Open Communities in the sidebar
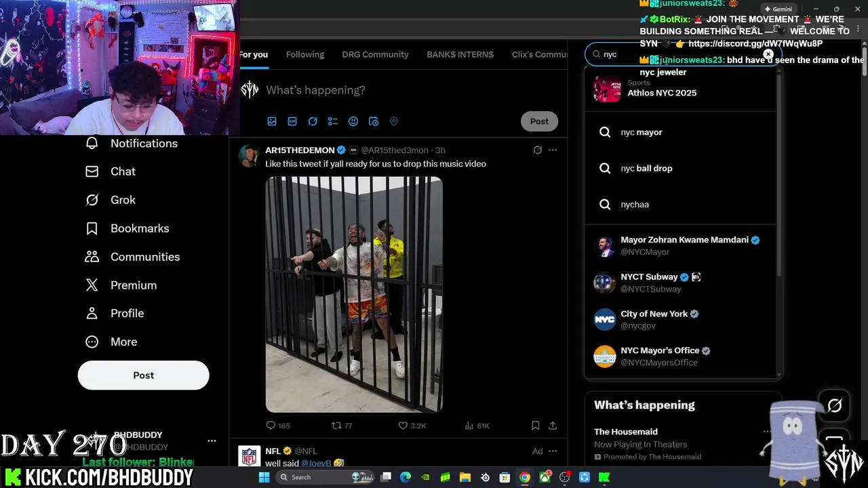This screenshot has width=868, height=488. [x=132, y=257]
